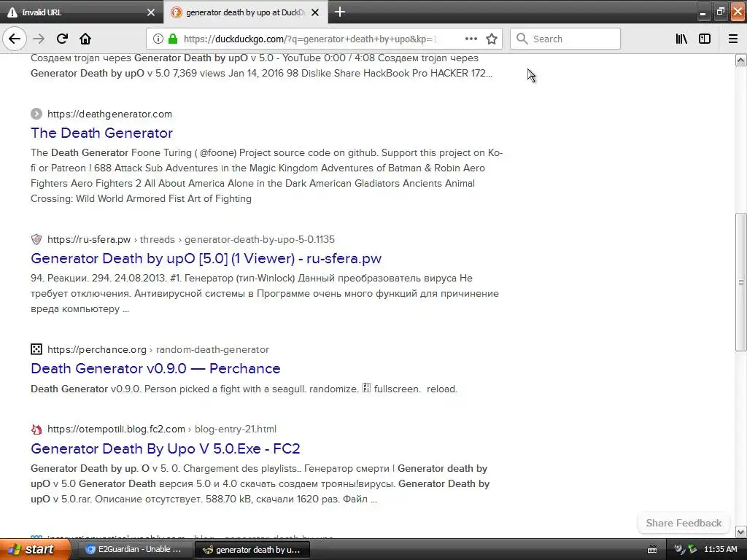This screenshot has height=560, width=747.
Task: Focus the browser Search box
Action: 565,39
